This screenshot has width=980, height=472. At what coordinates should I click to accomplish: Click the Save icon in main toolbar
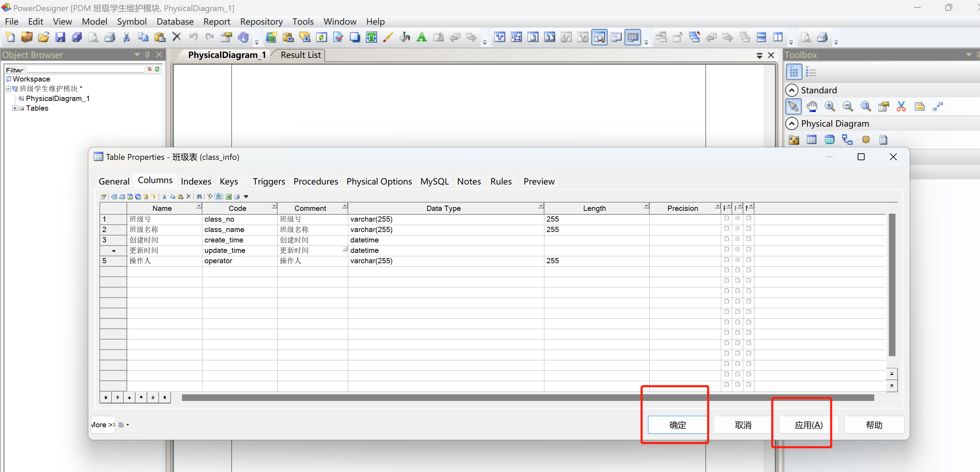pos(60,37)
